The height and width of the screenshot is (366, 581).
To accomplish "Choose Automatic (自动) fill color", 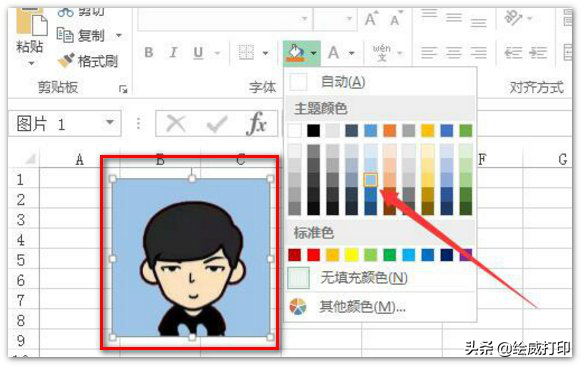I will tap(379, 81).
